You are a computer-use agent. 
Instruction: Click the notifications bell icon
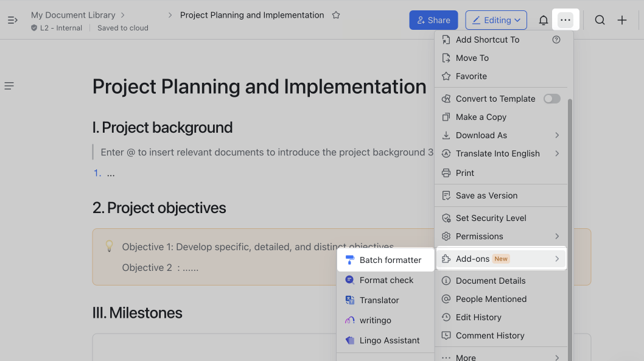tap(544, 20)
